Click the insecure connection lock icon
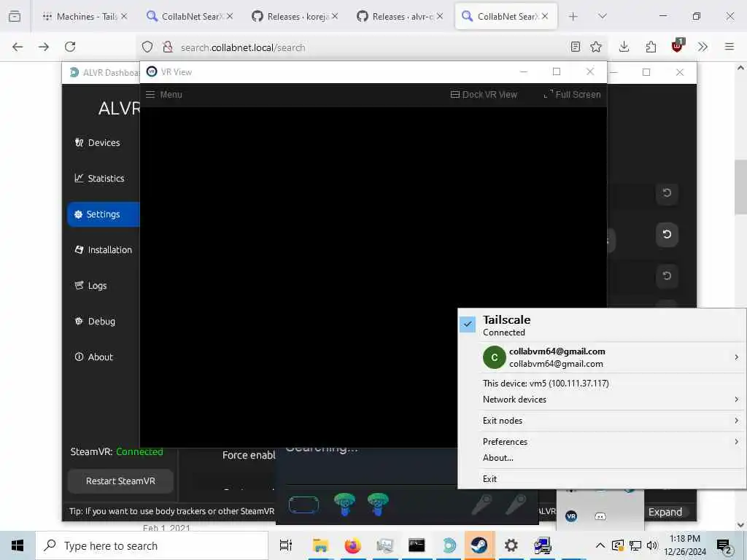The image size is (747, 560). 167,47
